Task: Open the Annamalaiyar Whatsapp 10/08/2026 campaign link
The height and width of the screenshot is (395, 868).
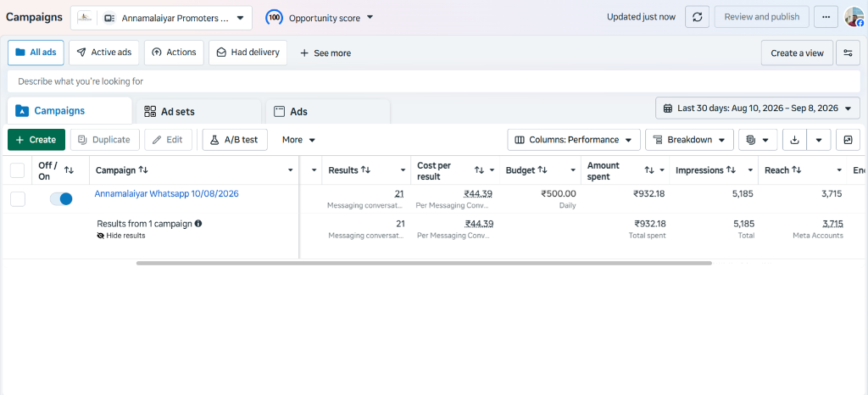Action: coord(167,193)
